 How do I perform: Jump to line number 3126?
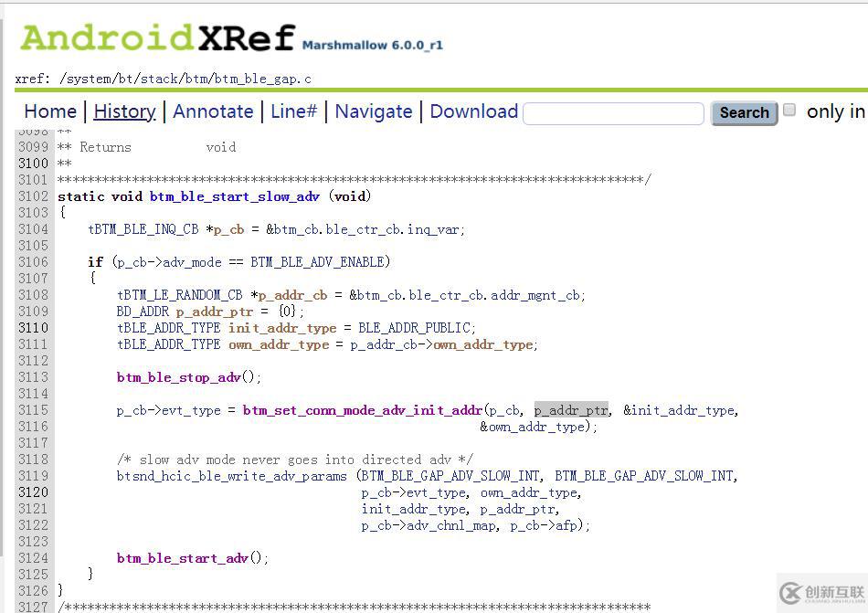coord(33,591)
